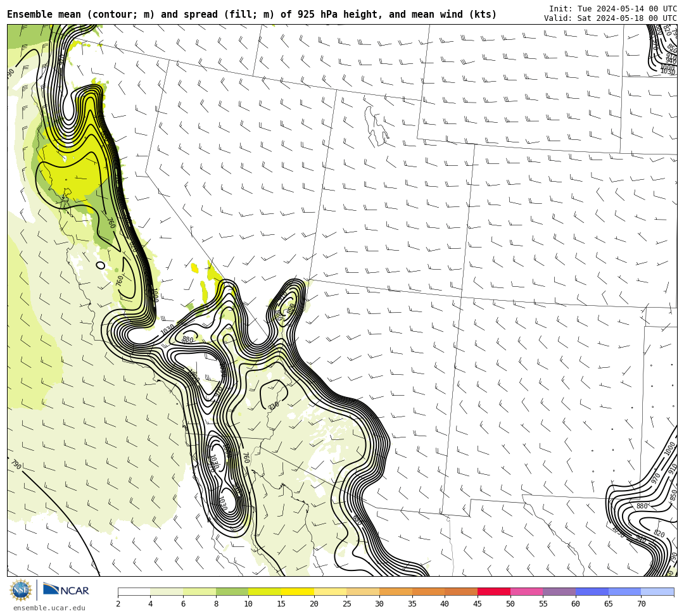The image size is (684, 616).
Task: Pick the tan 25–30 colorbar swatch
Action: coord(363,592)
